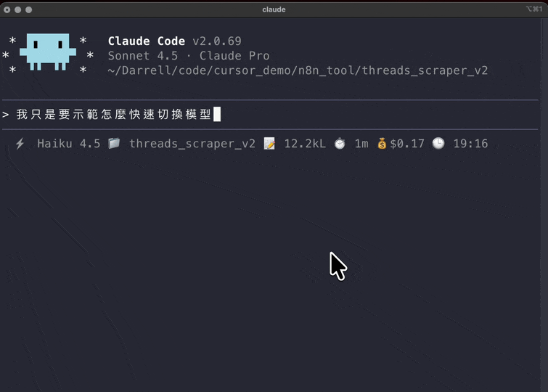Click the 12.2kL lines value
The width and height of the screenshot is (548, 392).
[x=305, y=144]
